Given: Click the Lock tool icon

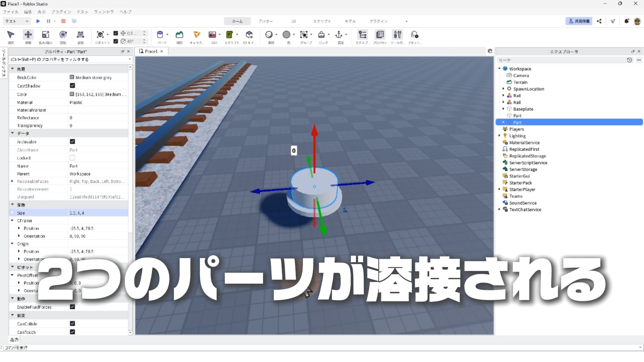Looking at the screenshot, I should pos(321,35).
